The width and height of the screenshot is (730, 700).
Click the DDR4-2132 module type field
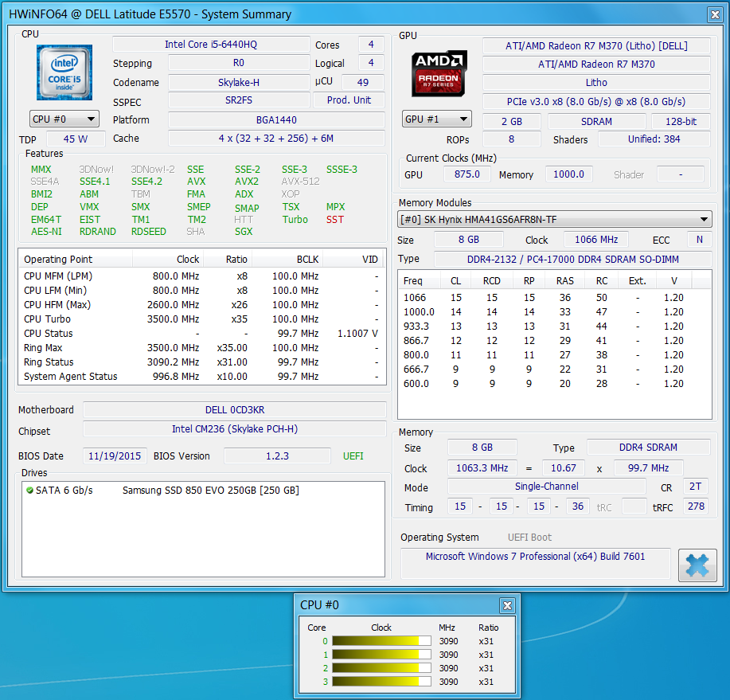(x=572, y=259)
